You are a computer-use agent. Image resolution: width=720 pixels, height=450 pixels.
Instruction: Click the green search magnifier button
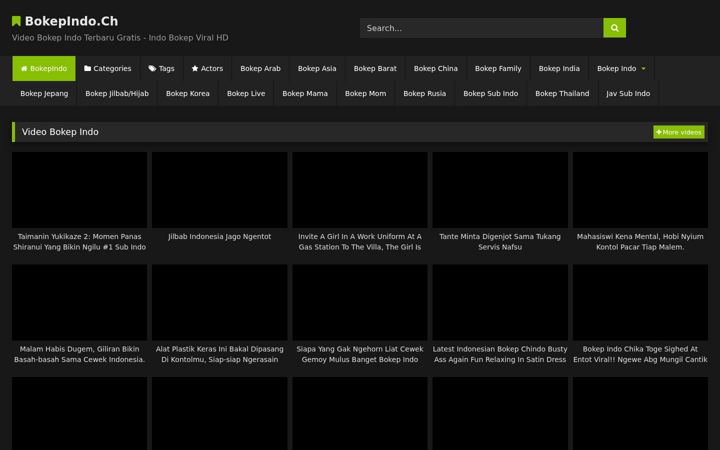point(614,28)
